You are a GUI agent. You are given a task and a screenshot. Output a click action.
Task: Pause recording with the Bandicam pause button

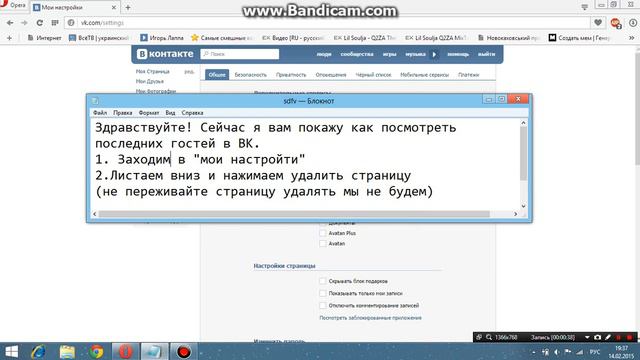619,337
